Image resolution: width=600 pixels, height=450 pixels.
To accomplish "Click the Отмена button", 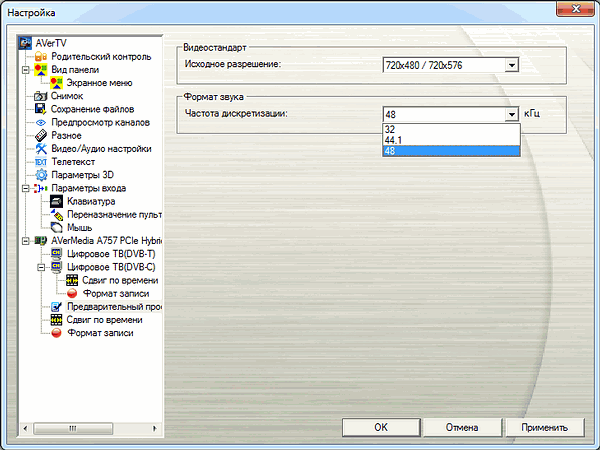I will click(462, 427).
